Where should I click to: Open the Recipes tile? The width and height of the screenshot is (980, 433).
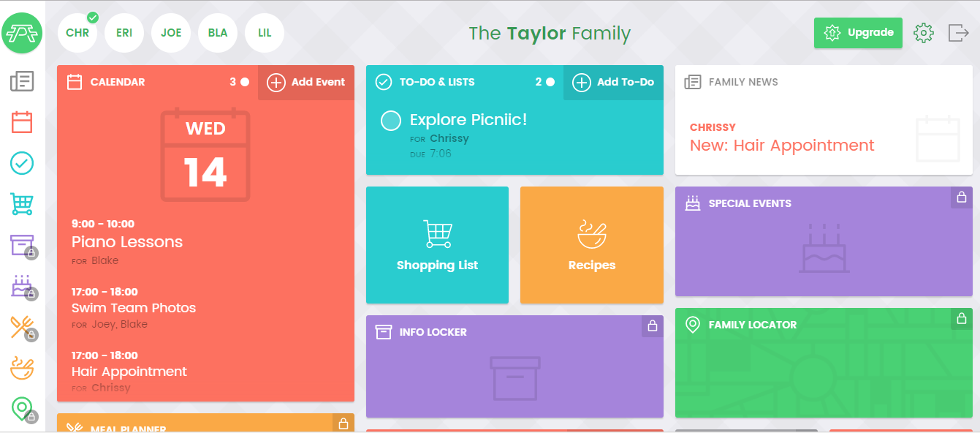[x=592, y=245]
